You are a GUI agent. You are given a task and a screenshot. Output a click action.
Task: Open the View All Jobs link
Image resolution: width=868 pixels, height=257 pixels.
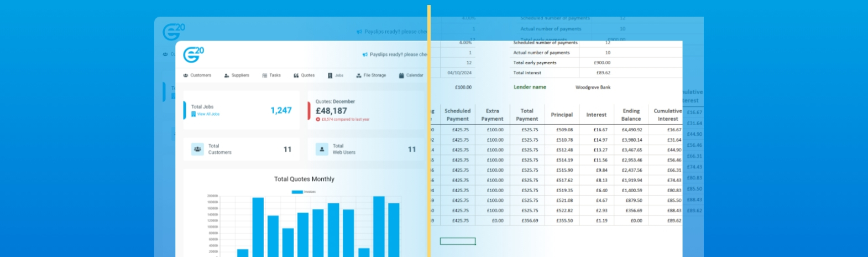[208, 114]
